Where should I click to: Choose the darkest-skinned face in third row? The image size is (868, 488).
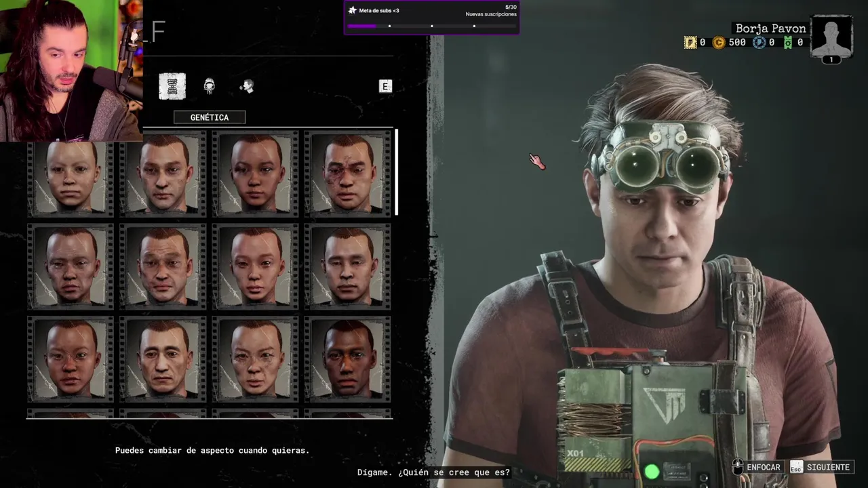347,359
